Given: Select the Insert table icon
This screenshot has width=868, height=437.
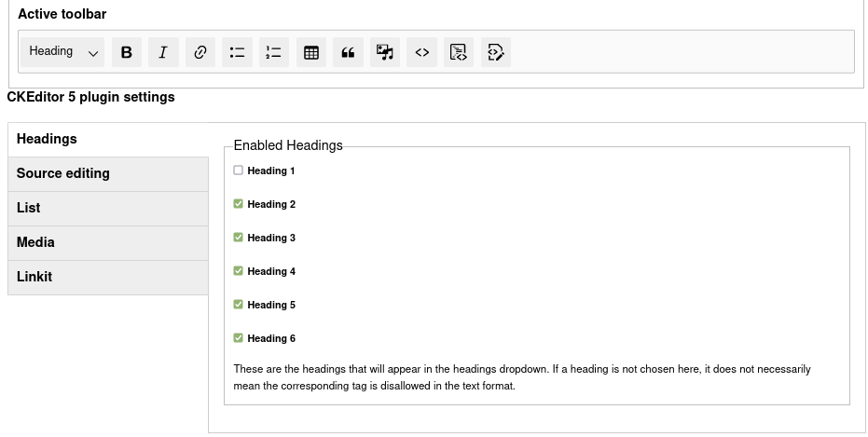Looking at the screenshot, I should [311, 52].
